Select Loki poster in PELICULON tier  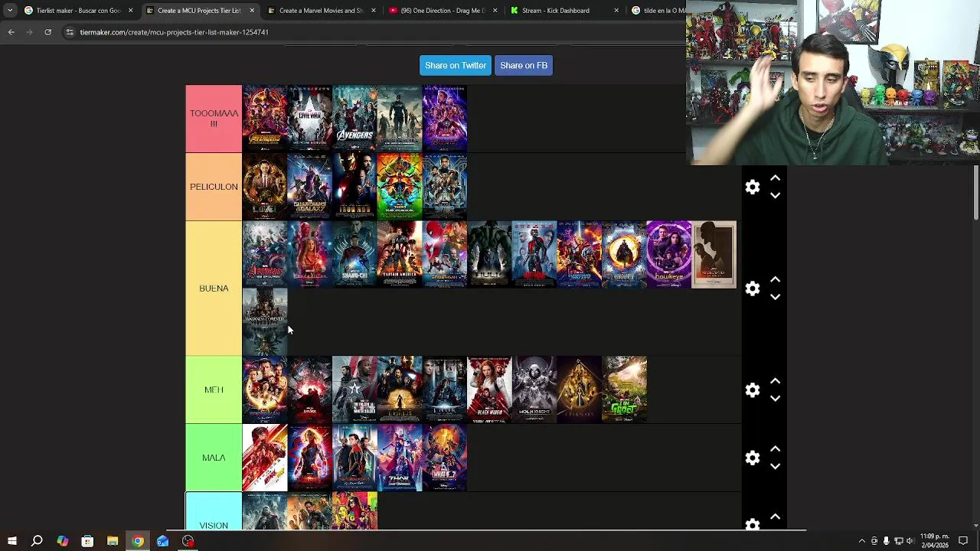point(265,187)
